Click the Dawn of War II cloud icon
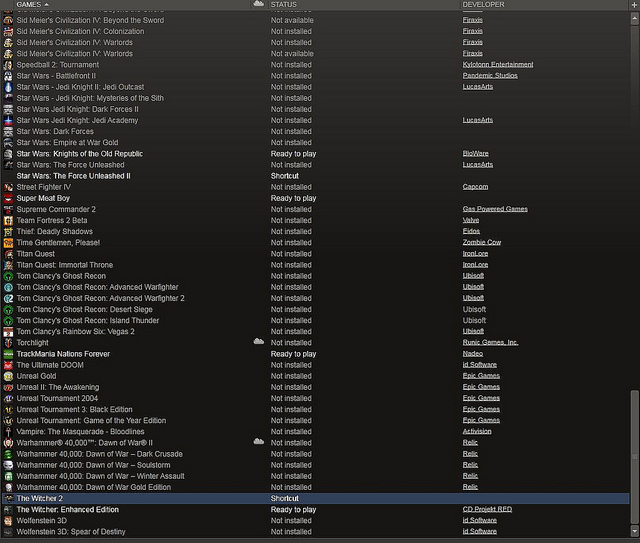This screenshot has width=640, height=543. pos(259,441)
